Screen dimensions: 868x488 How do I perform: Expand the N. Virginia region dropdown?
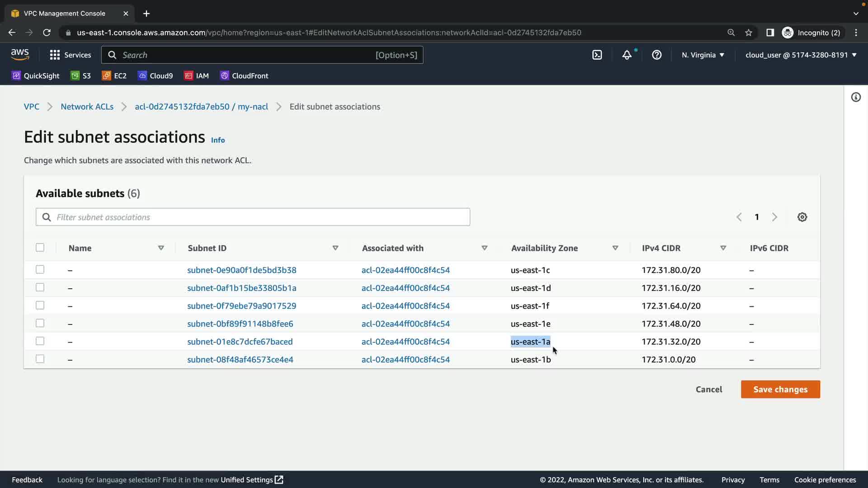[x=703, y=55]
